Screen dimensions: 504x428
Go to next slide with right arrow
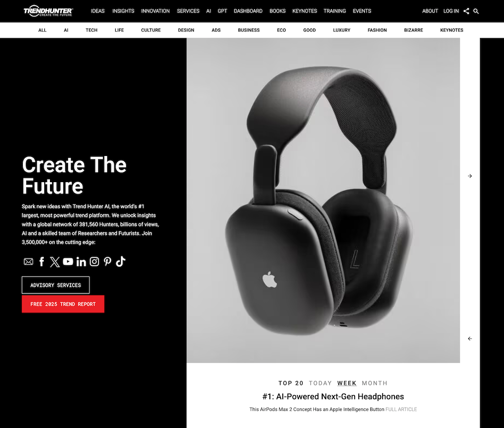click(470, 176)
